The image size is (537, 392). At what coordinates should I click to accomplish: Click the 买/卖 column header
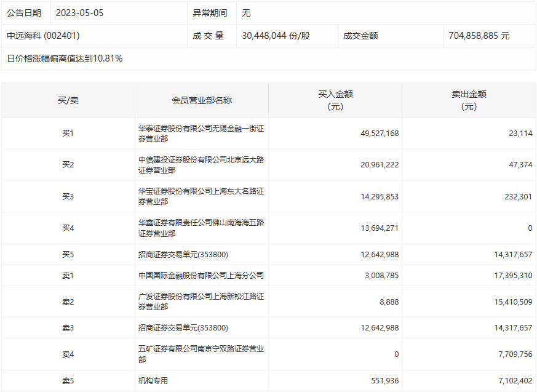68,100
